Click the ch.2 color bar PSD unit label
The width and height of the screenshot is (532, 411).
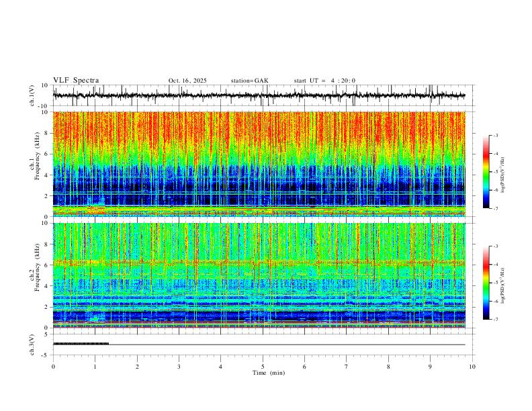502,285
